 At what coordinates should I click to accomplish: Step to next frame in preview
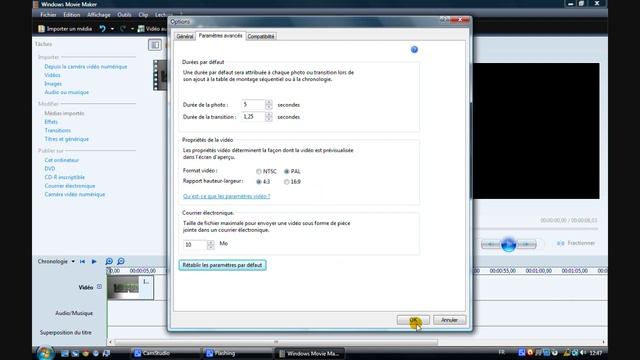click(x=527, y=244)
